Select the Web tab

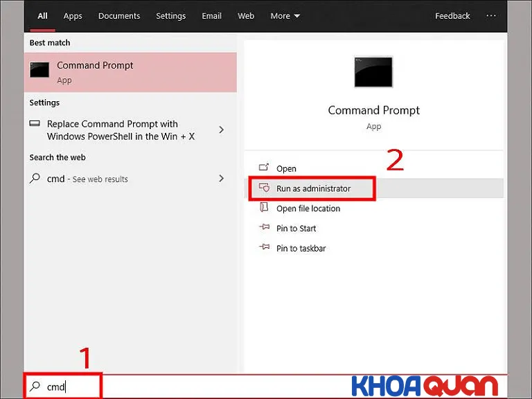click(246, 16)
